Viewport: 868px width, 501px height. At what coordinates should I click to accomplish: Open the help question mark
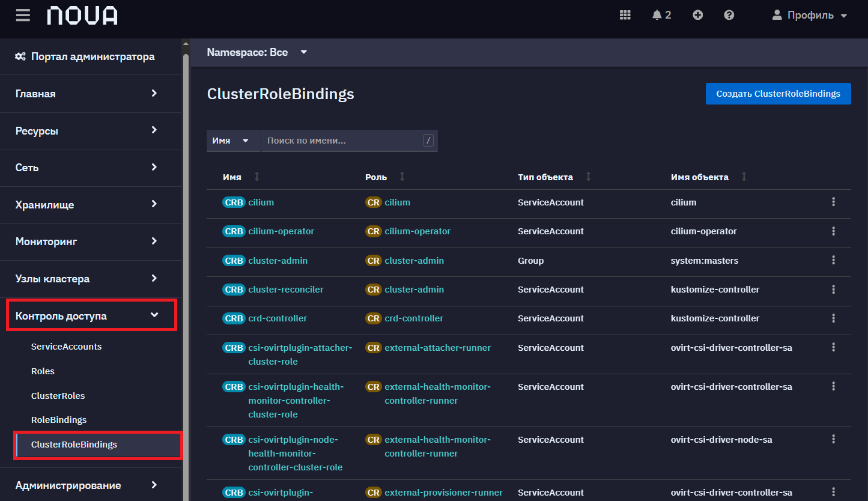[x=729, y=15]
